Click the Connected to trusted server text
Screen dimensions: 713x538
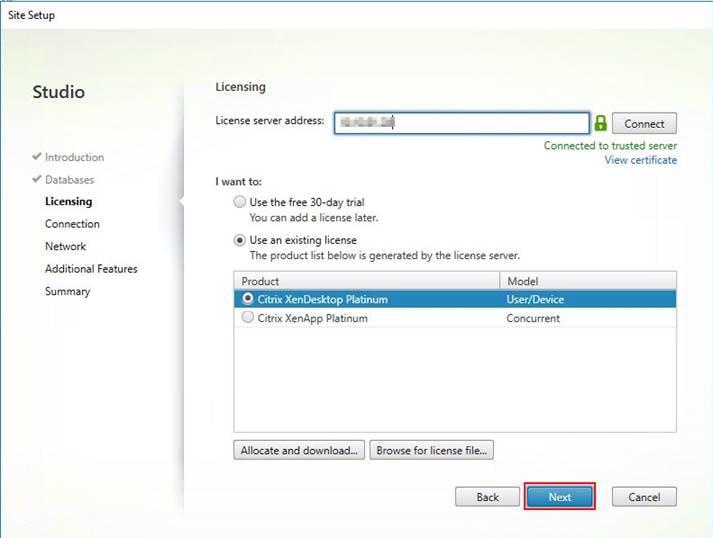pos(610,146)
